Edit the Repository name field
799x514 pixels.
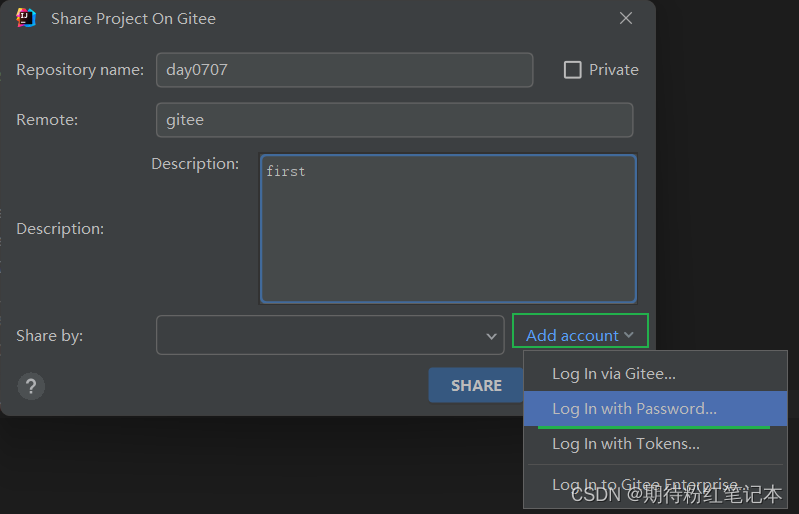344,70
